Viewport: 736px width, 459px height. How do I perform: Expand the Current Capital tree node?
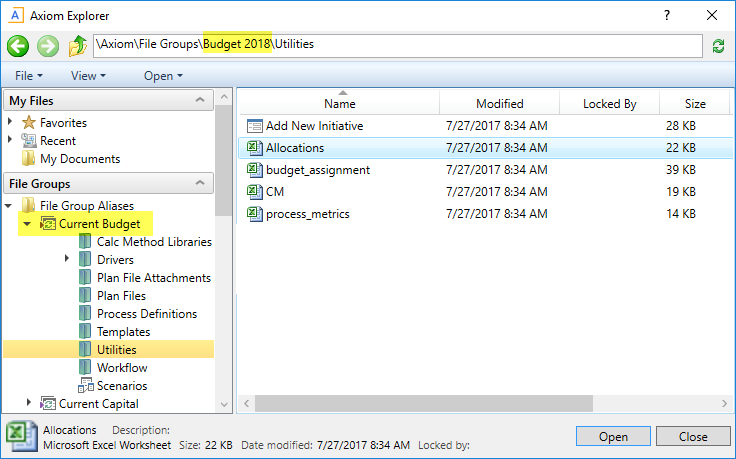pos(27,404)
